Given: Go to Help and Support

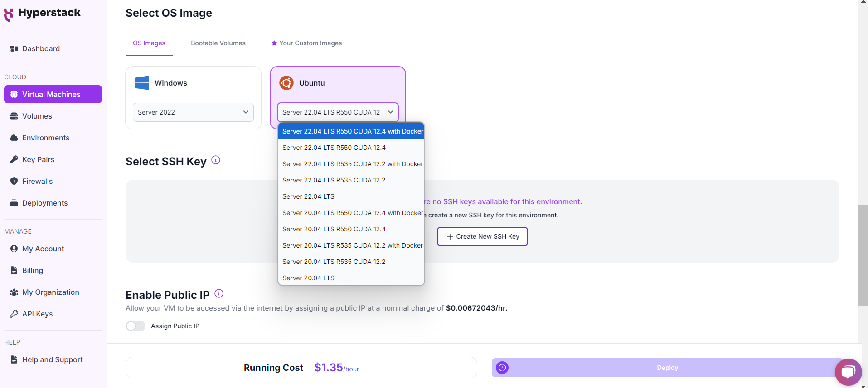Looking at the screenshot, I should click(x=52, y=359).
